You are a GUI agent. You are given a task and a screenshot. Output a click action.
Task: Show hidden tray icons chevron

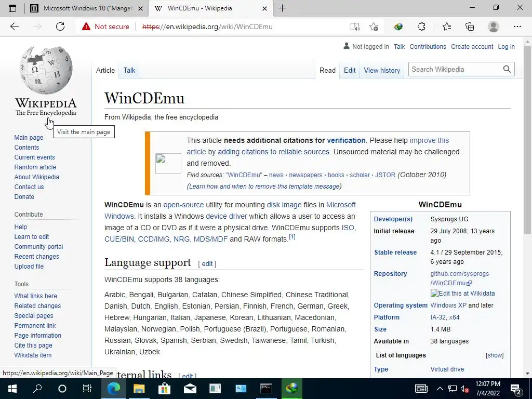point(440,389)
